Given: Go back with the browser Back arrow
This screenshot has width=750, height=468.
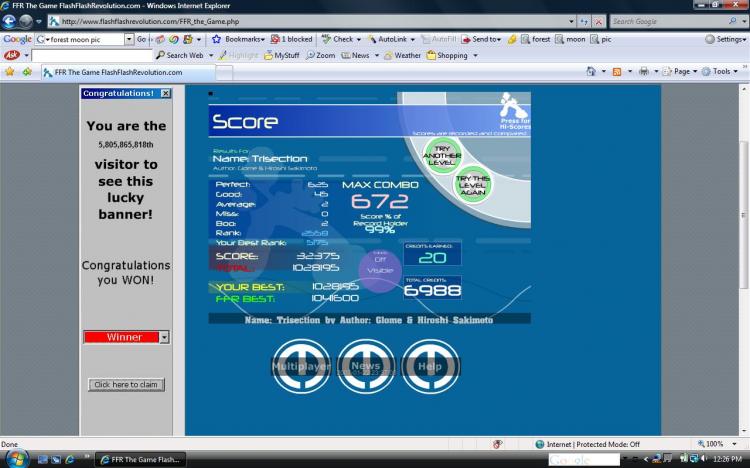Looking at the screenshot, I should pos(9,22).
